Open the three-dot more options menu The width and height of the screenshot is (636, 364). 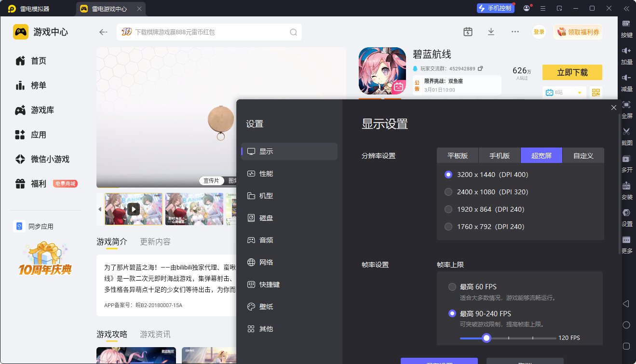point(515,32)
